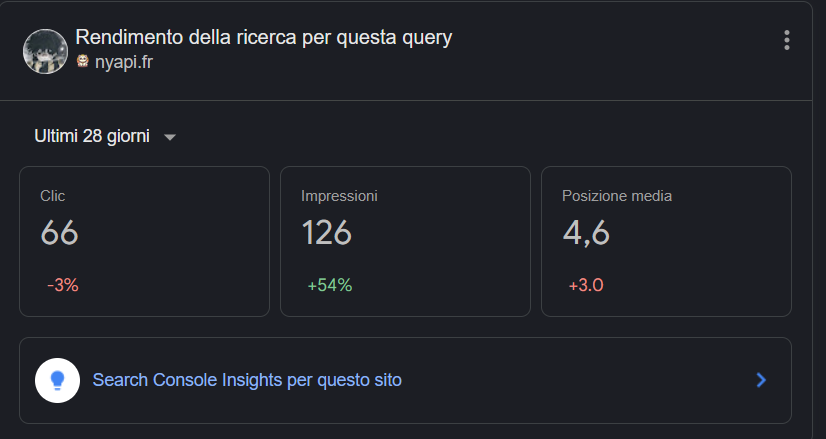Click the lightbulb Insights icon
The image size is (826, 439).
[58, 380]
